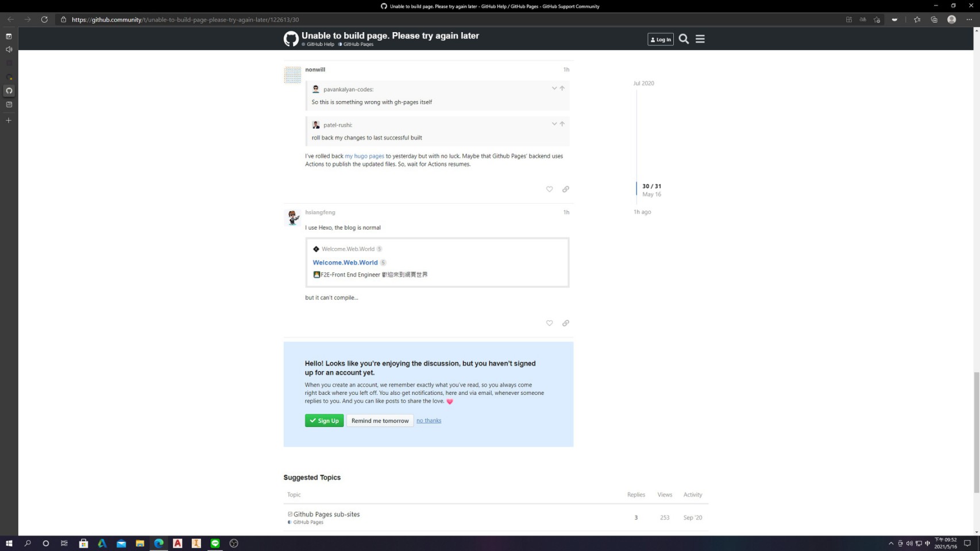Sort suggested topics by Views column
Image resolution: width=980 pixels, height=551 pixels.
(x=665, y=495)
